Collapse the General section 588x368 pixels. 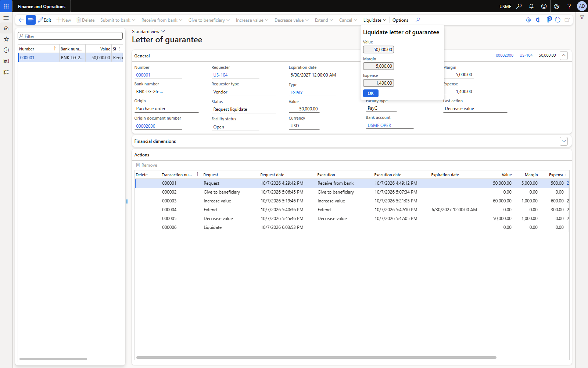pyautogui.click(x=564, y=56)
